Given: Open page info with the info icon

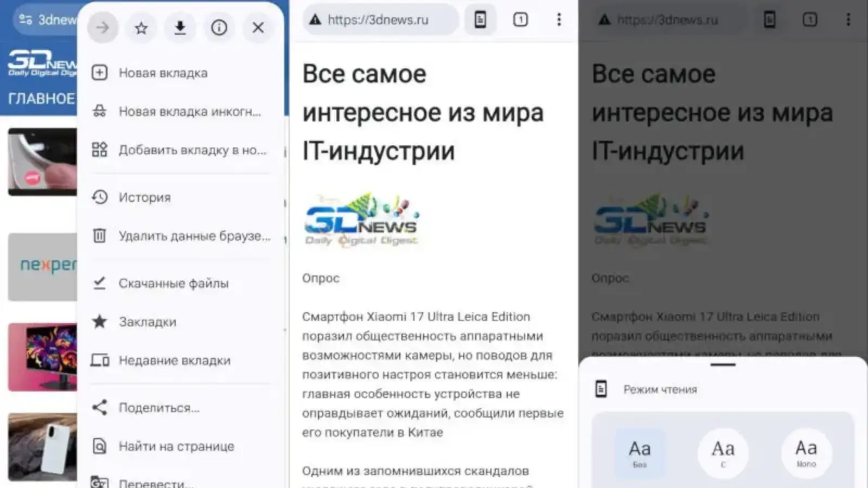Looking at the screenshot, I should [x=219, y=28].
